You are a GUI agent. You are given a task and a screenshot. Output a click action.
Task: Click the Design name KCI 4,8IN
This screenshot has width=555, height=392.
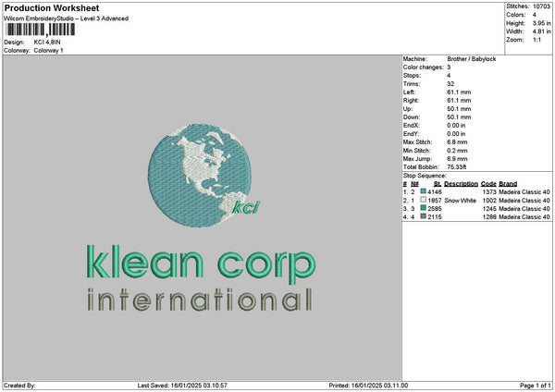tap(47, 43)
